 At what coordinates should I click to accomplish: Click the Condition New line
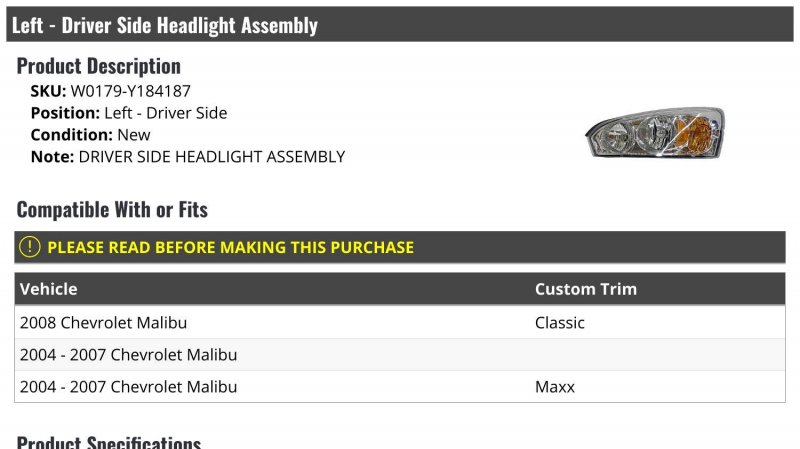coord(91,135)
